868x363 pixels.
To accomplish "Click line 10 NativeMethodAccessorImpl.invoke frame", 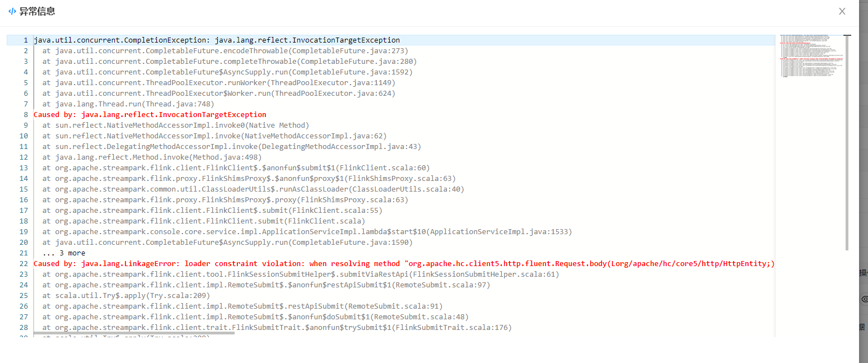I will point(214,136).
